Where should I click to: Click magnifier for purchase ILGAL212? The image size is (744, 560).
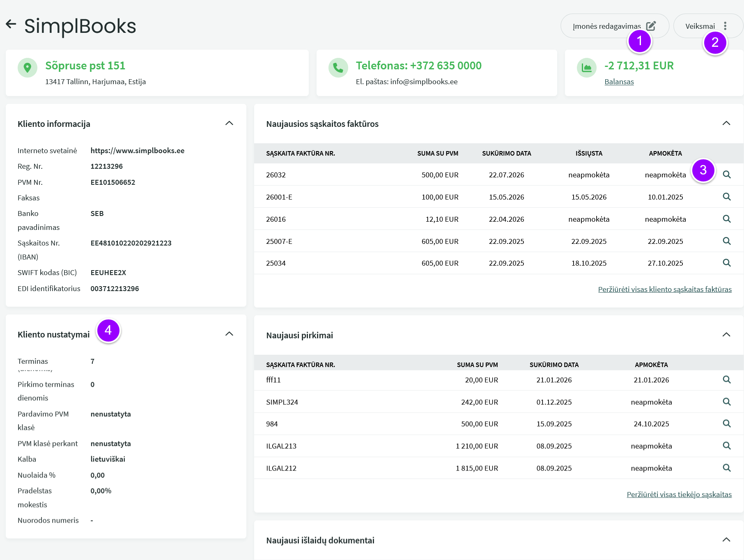[x=726, y=468]
